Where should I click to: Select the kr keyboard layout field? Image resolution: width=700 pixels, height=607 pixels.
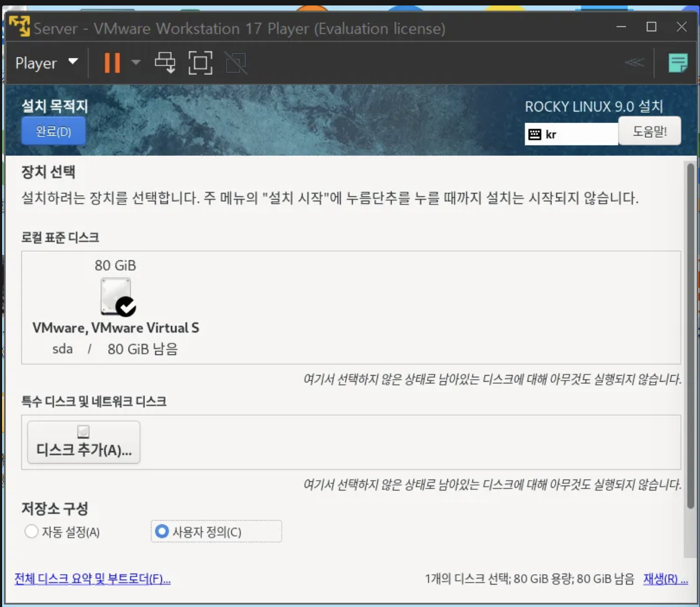pyautogui.click(x=571, y=134)
